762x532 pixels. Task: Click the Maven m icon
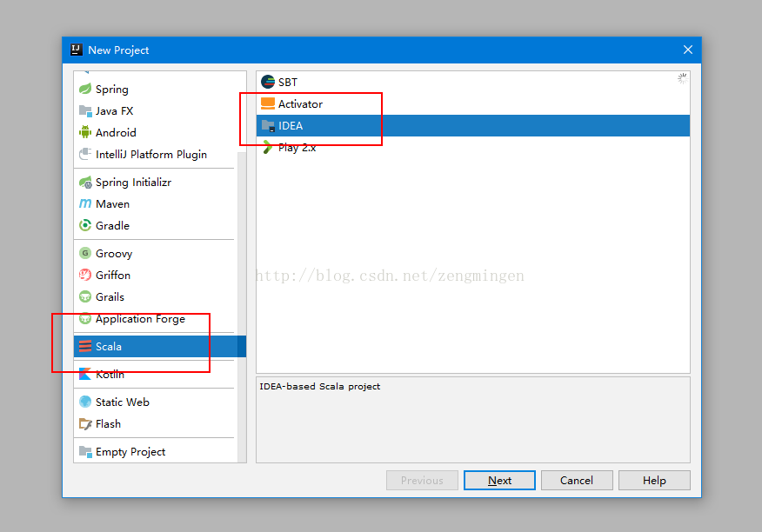click(85, 203)
